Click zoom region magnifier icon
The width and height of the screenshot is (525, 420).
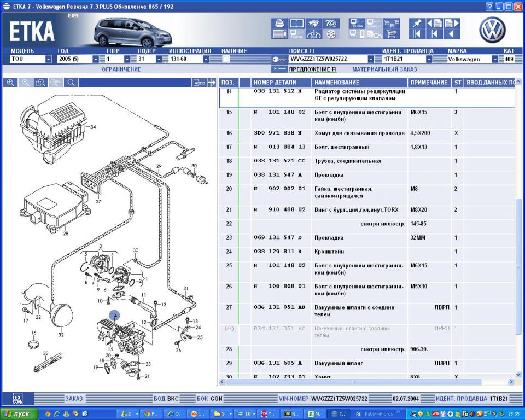coord(40,83)
